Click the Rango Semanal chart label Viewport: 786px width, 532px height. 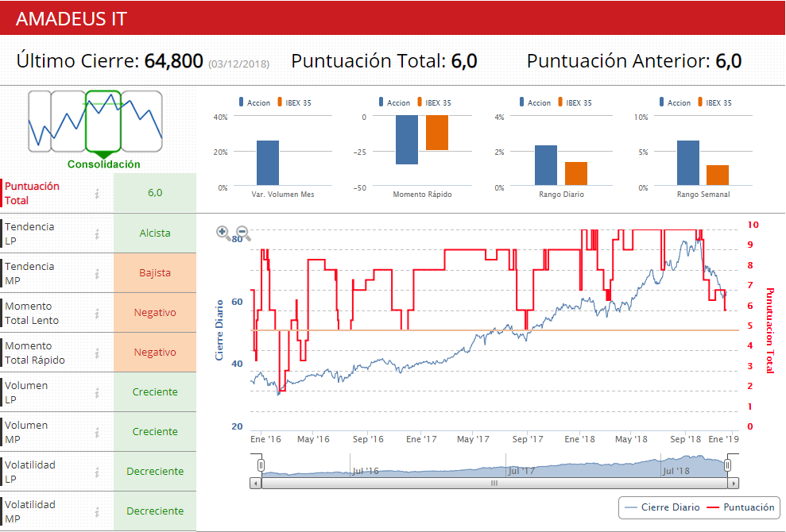click(x=703, y=195)
